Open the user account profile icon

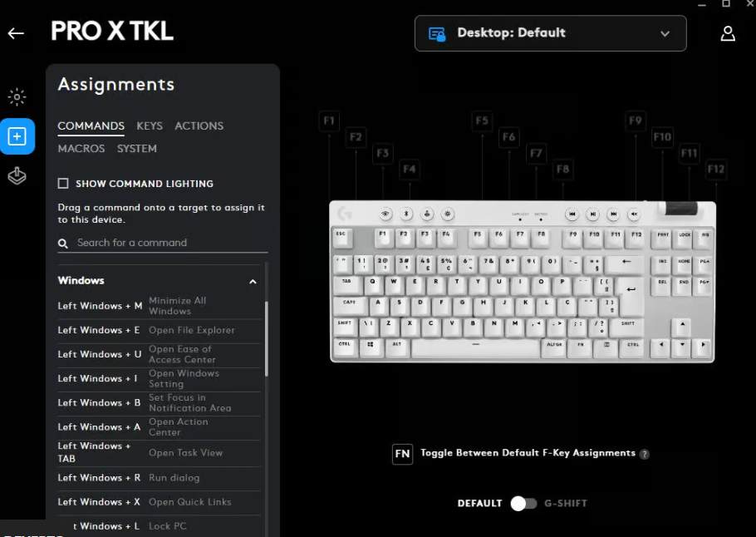tap(728, 34)
